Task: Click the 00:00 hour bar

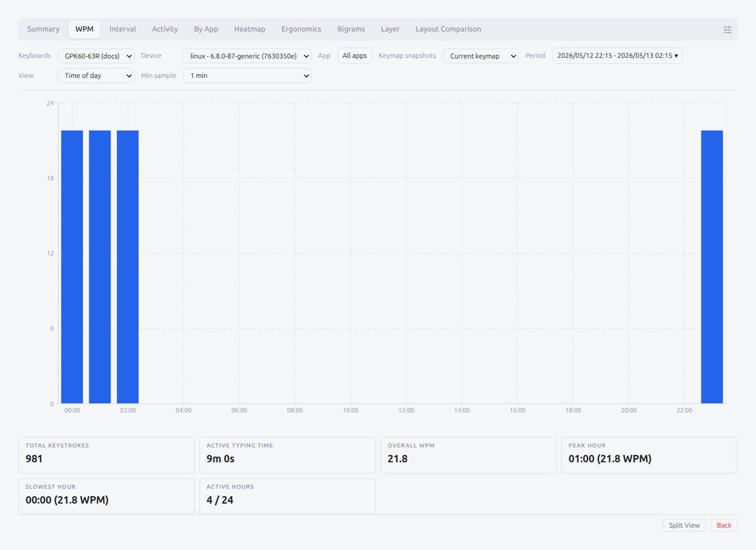Action: point(72,267)
